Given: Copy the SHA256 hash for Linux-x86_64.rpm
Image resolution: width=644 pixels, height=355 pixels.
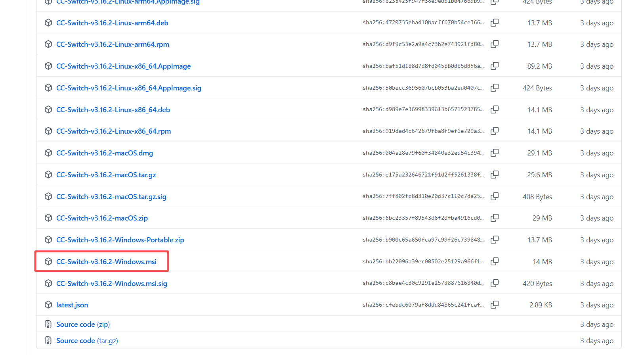Looking at the screenshot, I should coord(495,131).
